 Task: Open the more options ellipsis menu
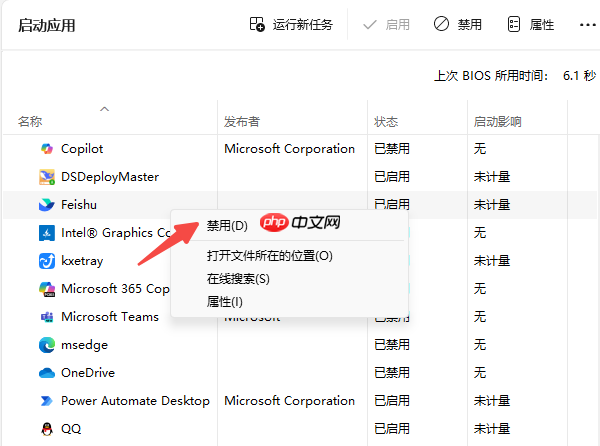coord(587,24)
